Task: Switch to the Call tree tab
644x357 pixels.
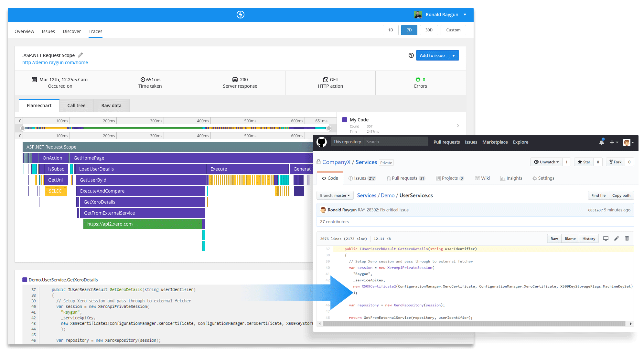Action: point(76,106)
